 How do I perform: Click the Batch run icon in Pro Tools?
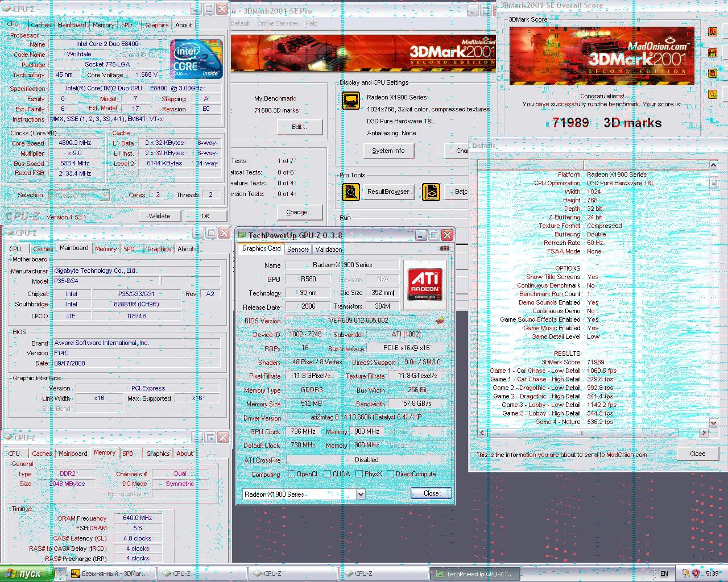click(431, 192)
